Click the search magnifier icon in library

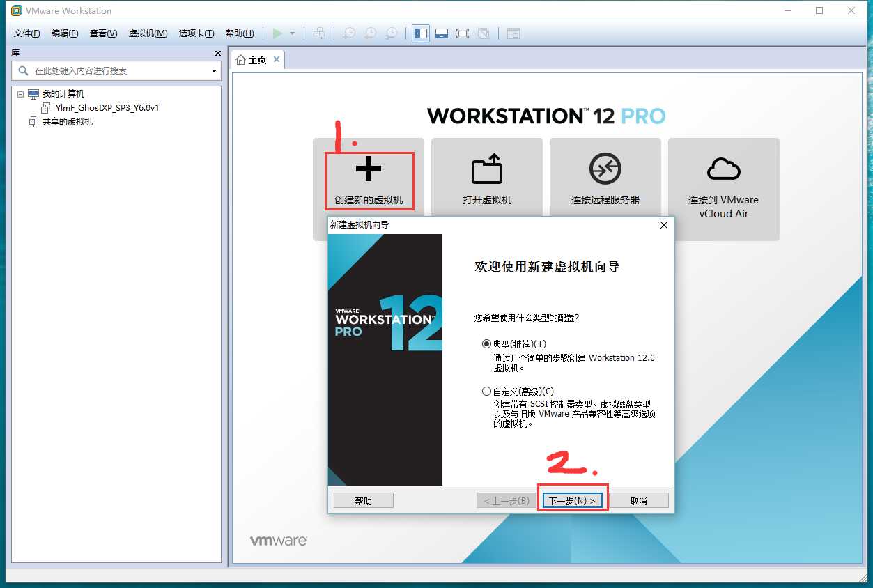tap(23, 70)
